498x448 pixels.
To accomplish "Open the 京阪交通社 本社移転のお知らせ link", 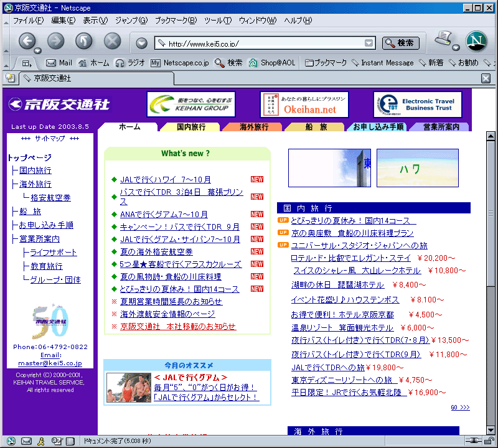I will pos(178,327).
